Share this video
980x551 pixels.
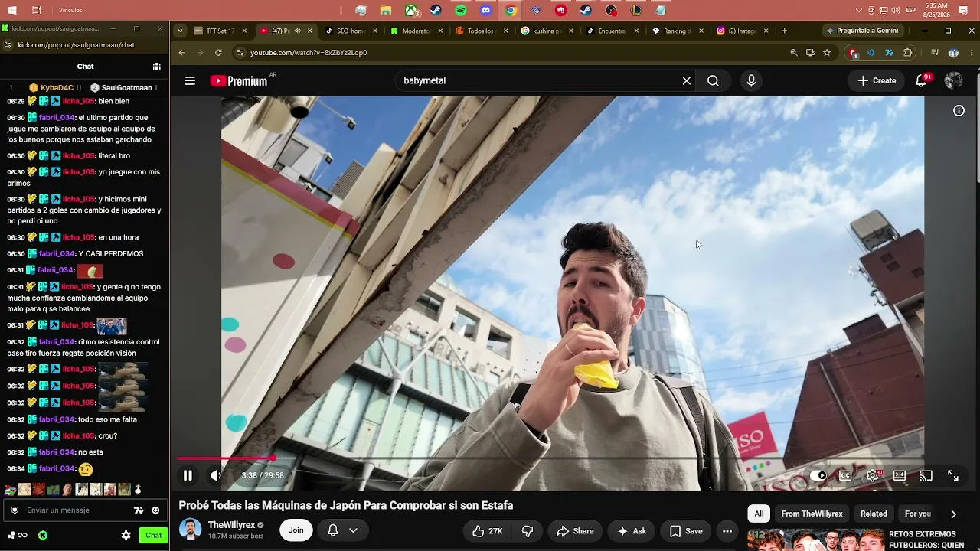(x=575, y=531)
